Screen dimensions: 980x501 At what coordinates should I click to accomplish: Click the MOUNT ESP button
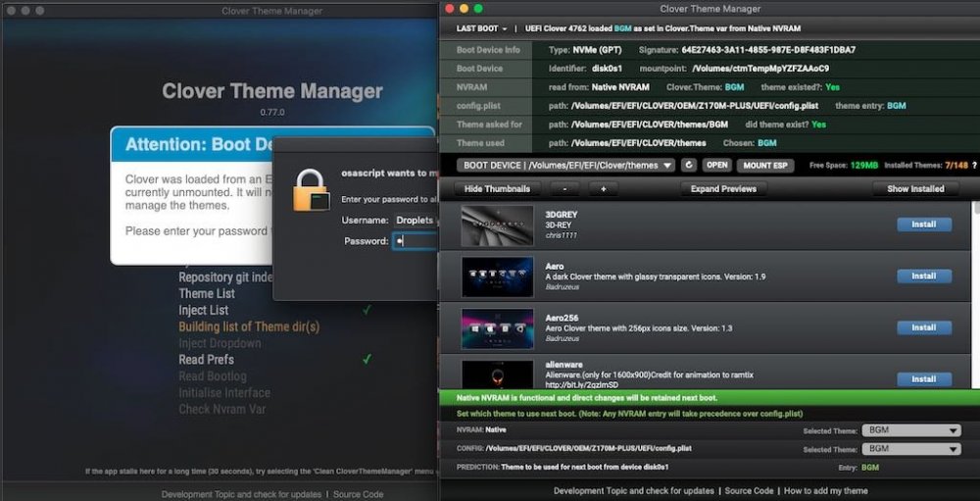[x=765, y=165]
